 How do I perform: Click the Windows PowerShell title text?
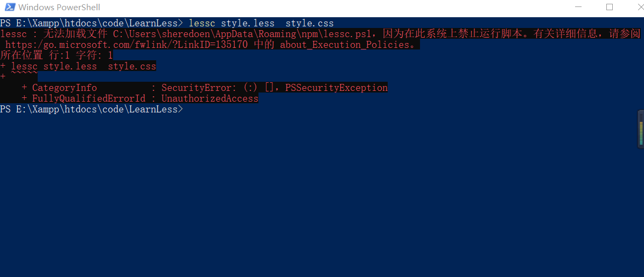[x=59, y=8]
